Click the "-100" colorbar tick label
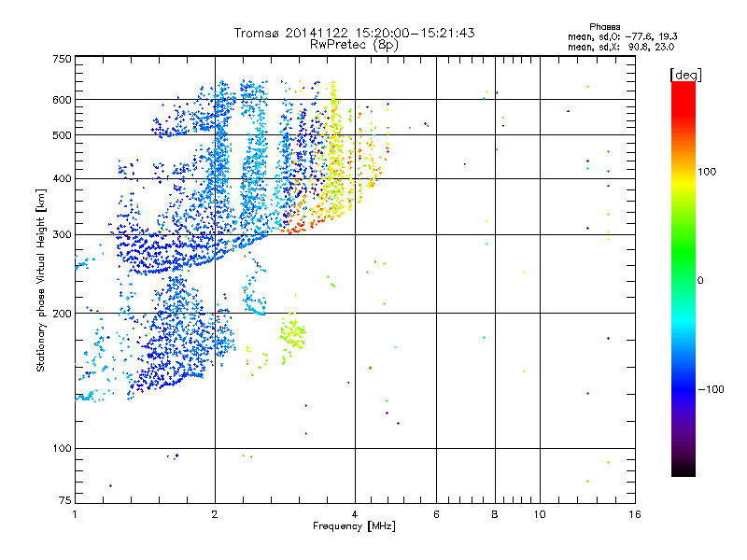 point(712,389)
